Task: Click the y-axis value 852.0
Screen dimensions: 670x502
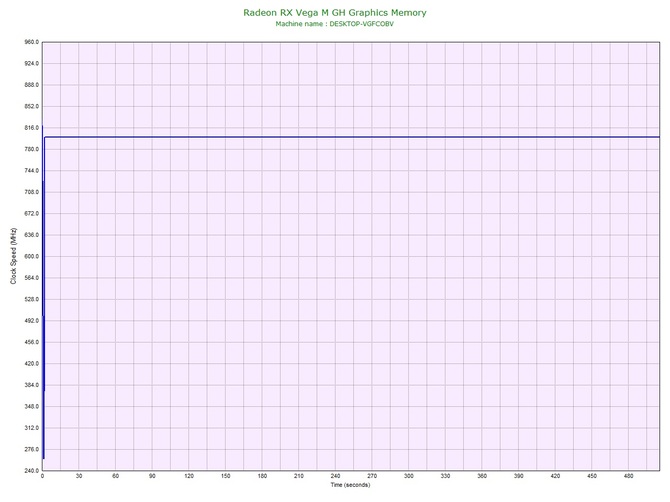Action: 32,106
